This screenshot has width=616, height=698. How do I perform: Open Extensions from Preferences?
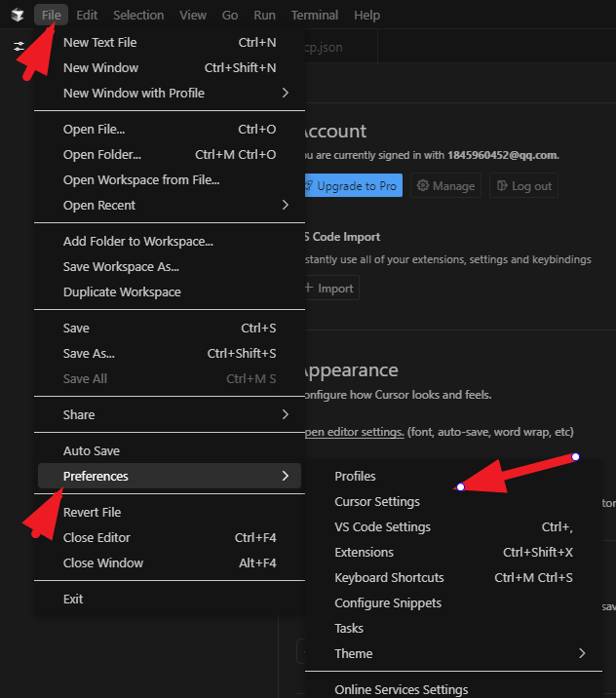453,553
